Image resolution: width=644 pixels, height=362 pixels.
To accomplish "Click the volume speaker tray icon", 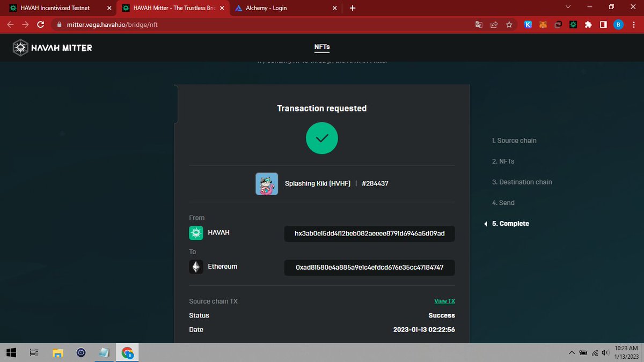I will tap(605, 352).
